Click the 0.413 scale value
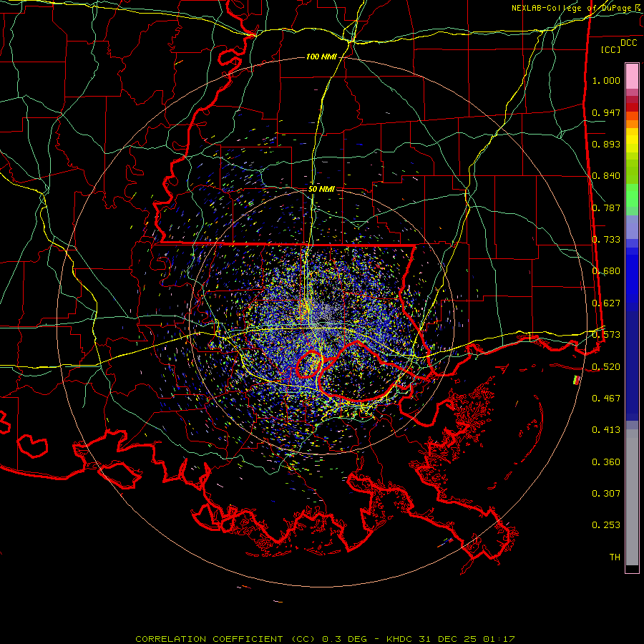 [x=606, y=430]
